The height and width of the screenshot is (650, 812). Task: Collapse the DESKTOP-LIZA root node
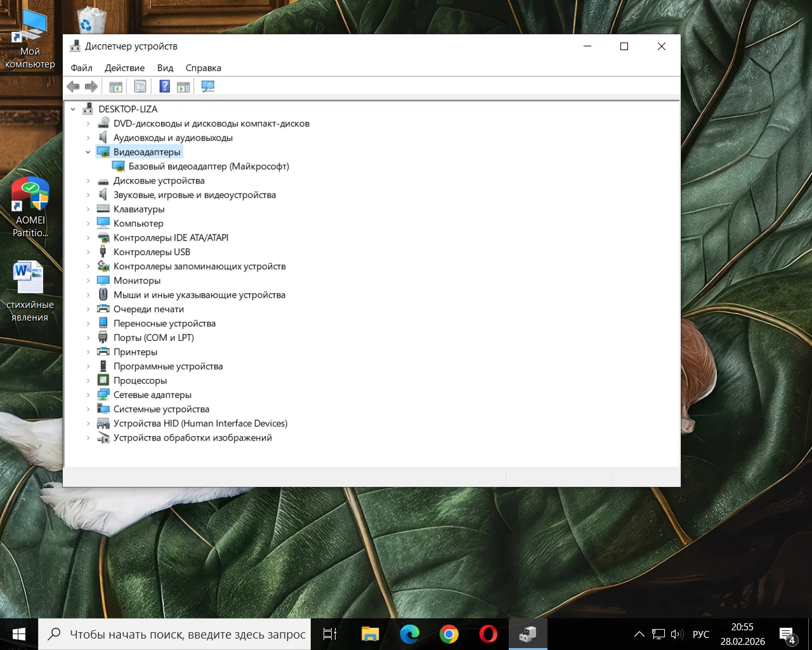(x=73, y=109)
